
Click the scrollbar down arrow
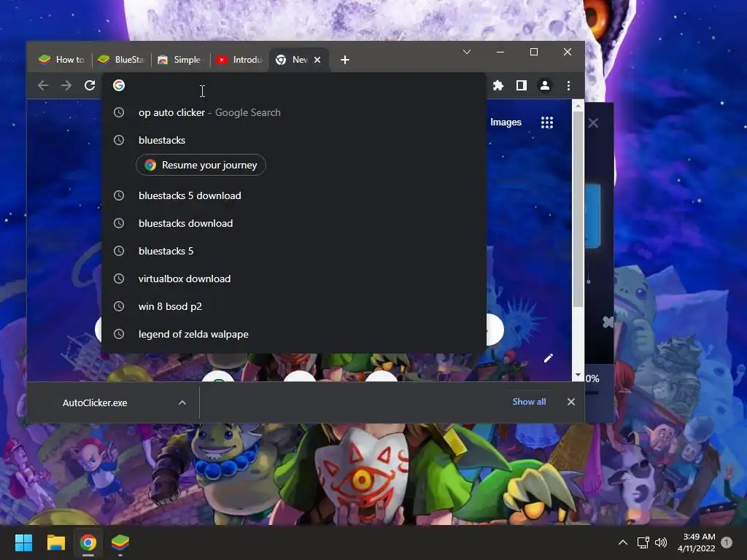[578, 376]
